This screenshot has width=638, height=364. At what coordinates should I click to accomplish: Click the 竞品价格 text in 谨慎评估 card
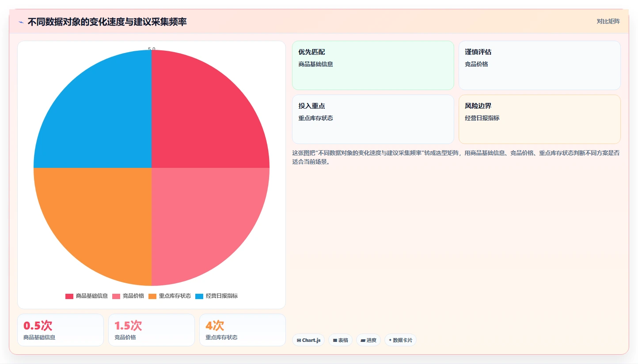(x=476, y=64)
